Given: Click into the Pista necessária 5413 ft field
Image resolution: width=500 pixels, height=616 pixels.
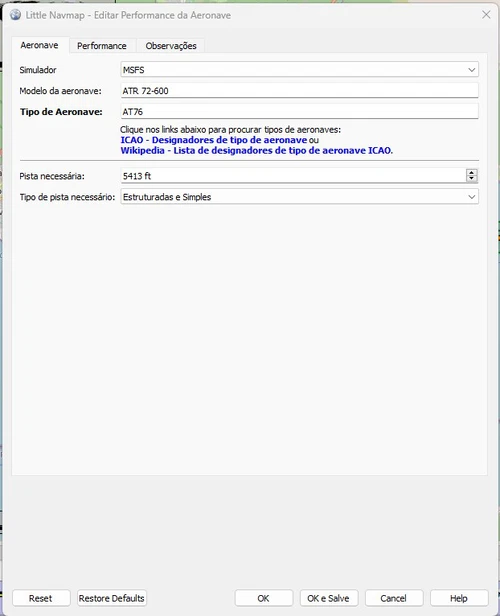Looking at the screenshot, I should (293, 176).
